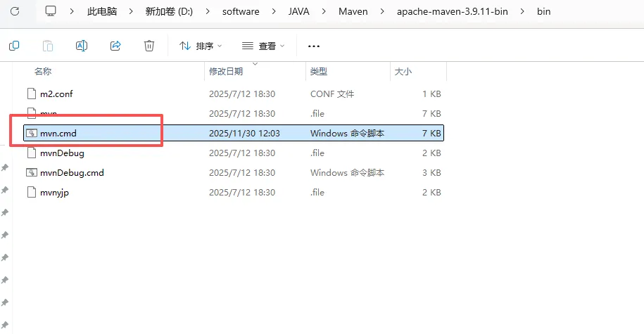Image resolution: width=644 pixels, height=334 pixels.
Task: Expand chevron after apache-maven-3.9.11-bin breadcrumb
Action: point(522,11)
